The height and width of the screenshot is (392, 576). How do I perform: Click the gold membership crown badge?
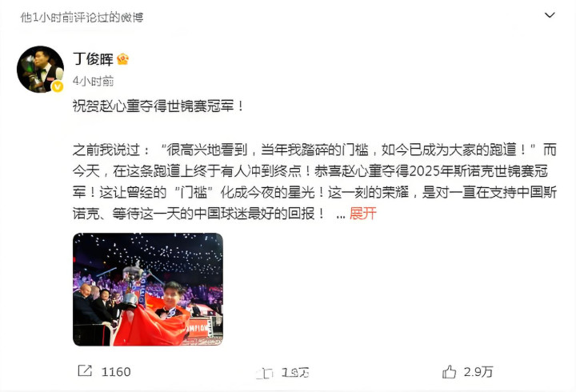[x=122, y=58]
